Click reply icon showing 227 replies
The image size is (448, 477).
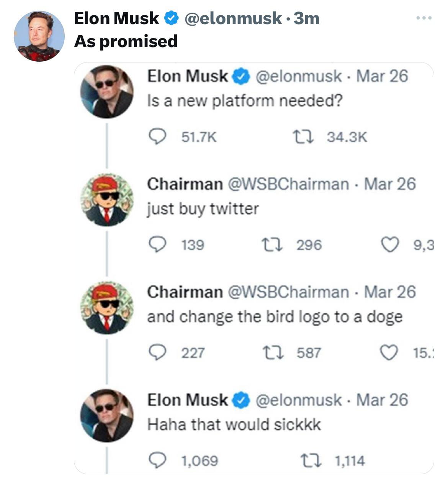tap(157, 352)
